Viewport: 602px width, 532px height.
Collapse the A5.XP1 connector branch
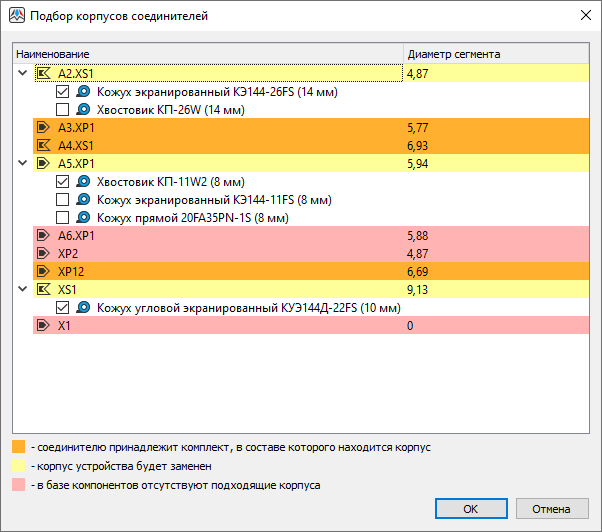pos(23,163)
